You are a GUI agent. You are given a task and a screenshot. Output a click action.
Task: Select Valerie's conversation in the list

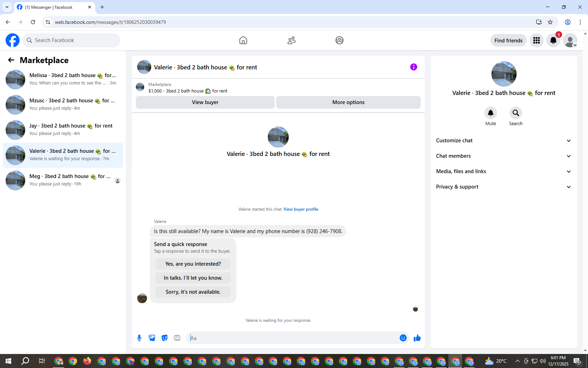tap(63, 155)
